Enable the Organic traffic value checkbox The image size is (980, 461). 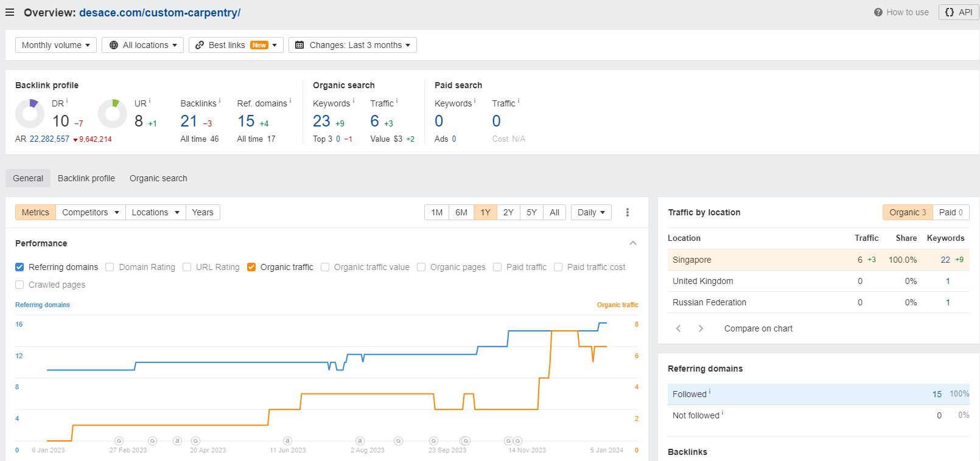(325, 267)
